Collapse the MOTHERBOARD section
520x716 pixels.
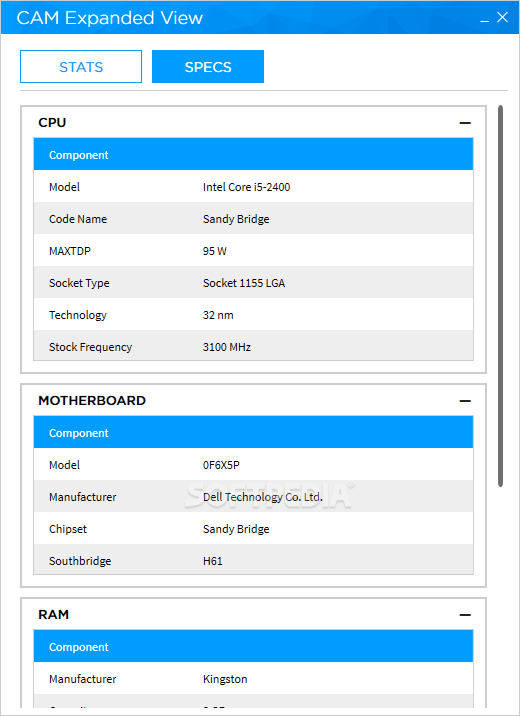[x=465, y=401]
